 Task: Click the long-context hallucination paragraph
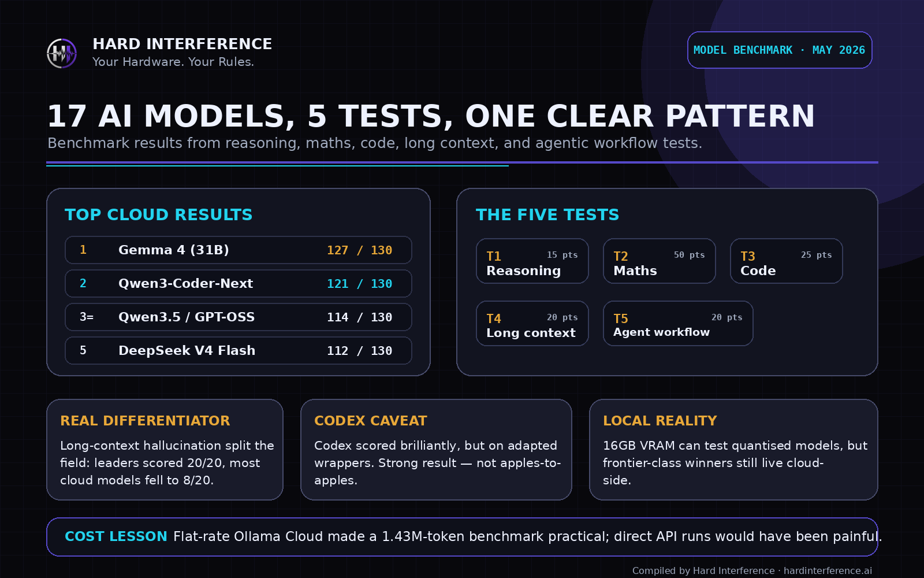[167, 463]
